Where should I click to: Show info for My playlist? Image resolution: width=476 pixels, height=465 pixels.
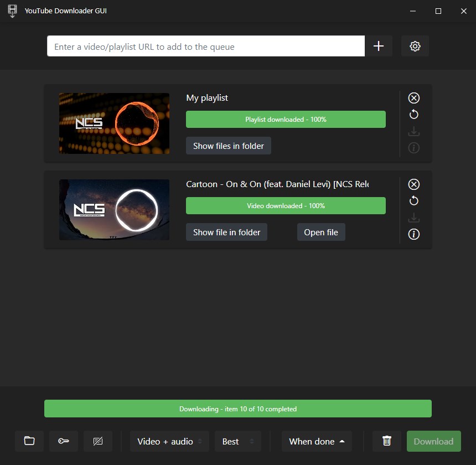(x=414, y=148)
